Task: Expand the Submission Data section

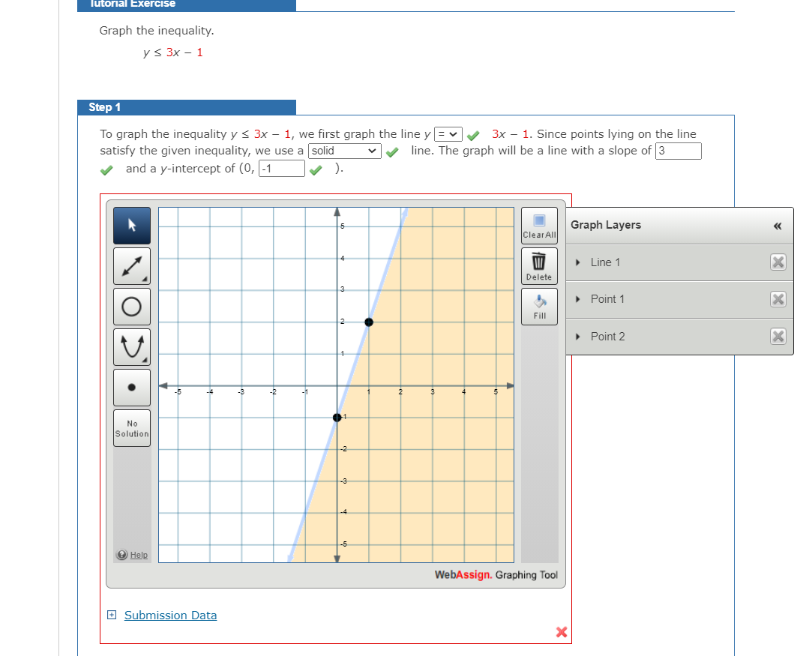Action: 111,615
